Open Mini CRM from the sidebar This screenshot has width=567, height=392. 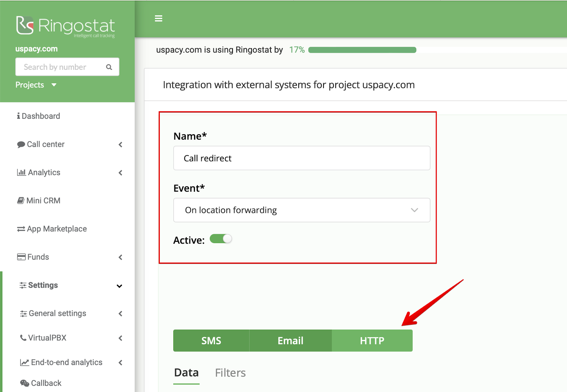39,201
